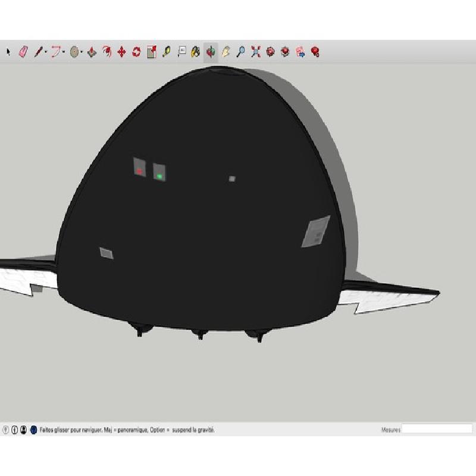Click the Text label tool
This screenshot has height=476, width=476.
point(181,52)
